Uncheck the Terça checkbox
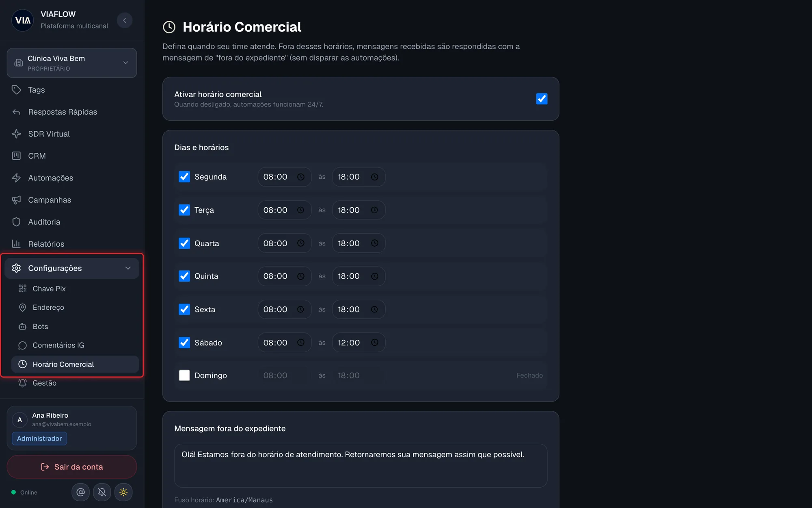Viewport: 812px width, 508px height. tap(184, 210)
